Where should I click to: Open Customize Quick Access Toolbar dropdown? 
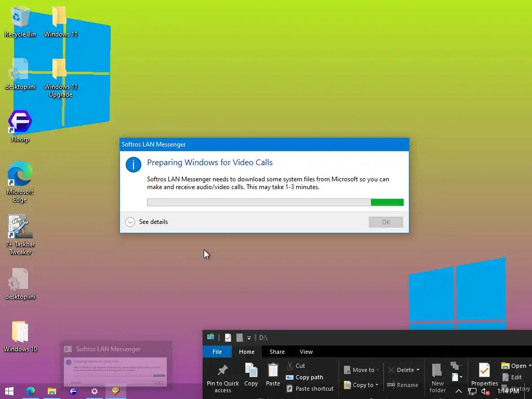(x=249, y=338)
